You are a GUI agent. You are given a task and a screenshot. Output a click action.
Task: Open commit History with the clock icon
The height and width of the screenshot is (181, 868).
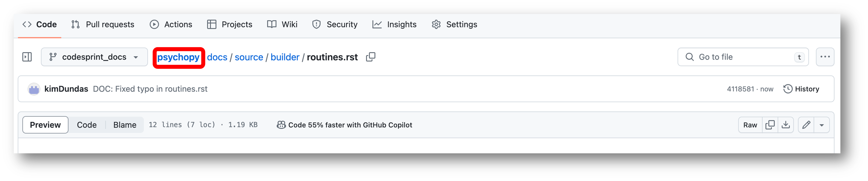pyautogui.click(x=801, y=89)
